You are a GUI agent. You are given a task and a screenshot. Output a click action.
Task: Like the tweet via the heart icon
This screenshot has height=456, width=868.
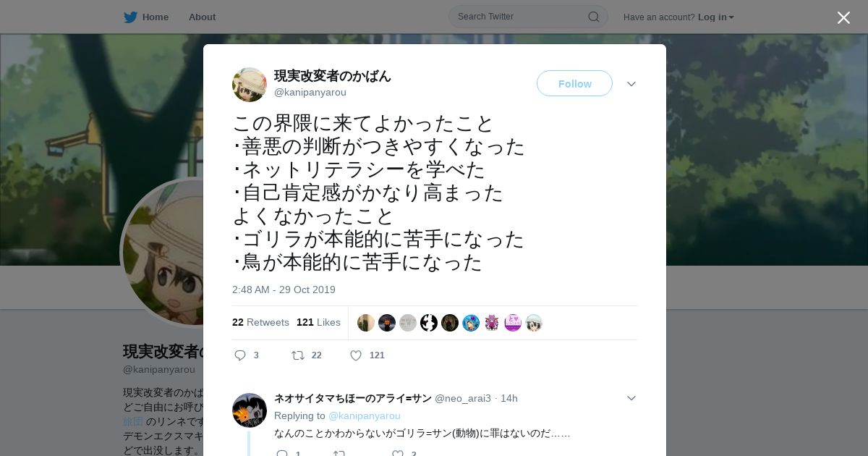point(356,355)
